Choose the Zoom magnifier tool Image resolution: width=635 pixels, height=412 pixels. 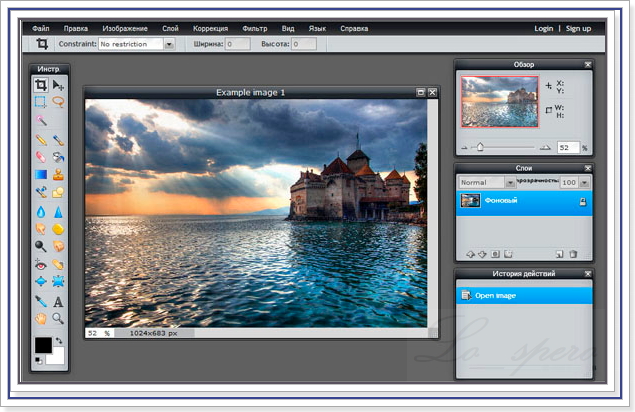(x=58, y=318)
